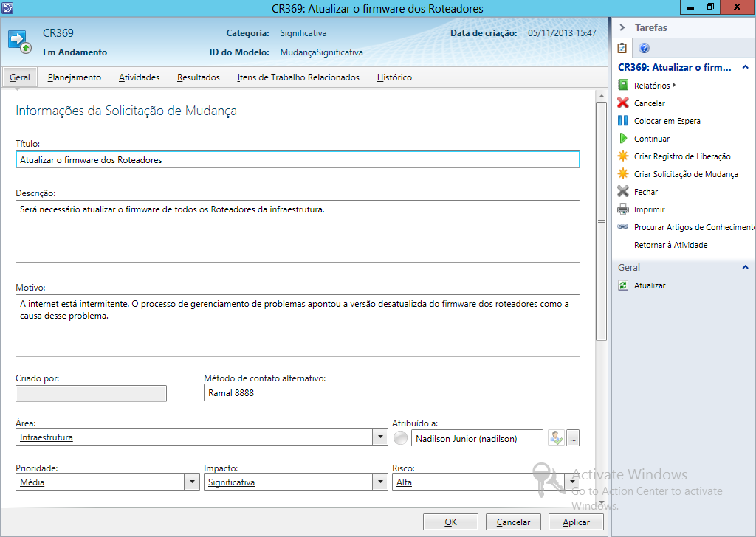Click Criar Solicitação de Mudança link
Viewport: 756px width, 537px height.
[686, 174]
